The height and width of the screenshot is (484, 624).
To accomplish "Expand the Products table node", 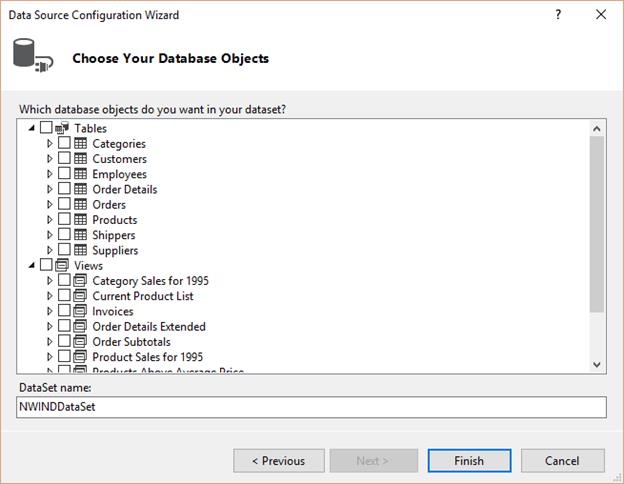I will click(50, 219).
